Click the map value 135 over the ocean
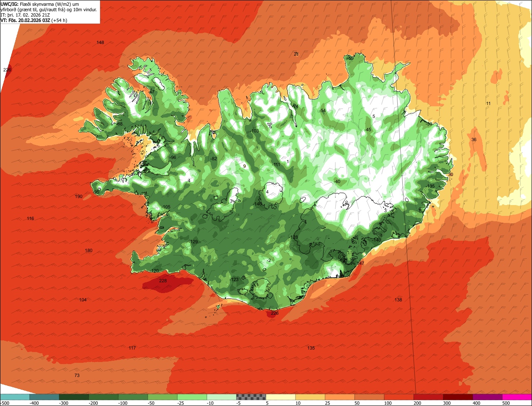 311,348
